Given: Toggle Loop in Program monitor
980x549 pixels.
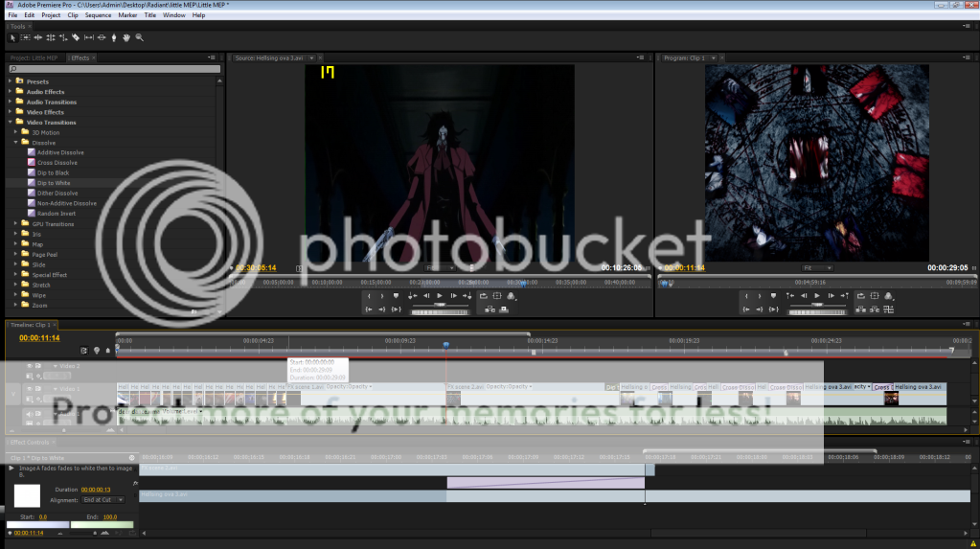Looking at the screenshot, I should coord(860,296).
